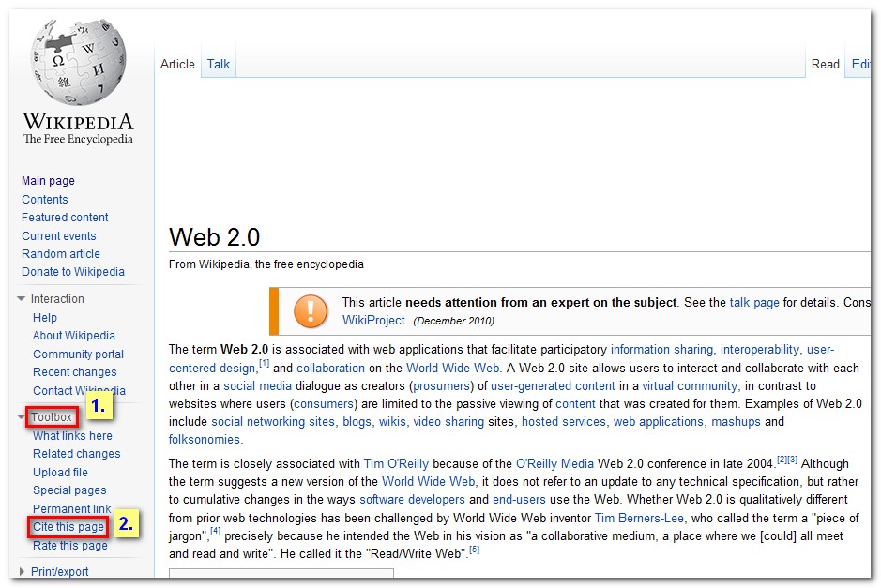Open the end-users link
881x588 pixels.
click(519, 500)
